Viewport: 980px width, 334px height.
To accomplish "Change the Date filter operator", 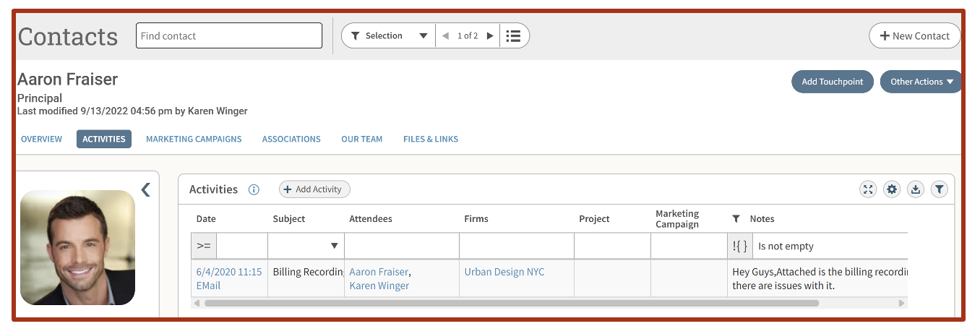I will click(204, 246).
